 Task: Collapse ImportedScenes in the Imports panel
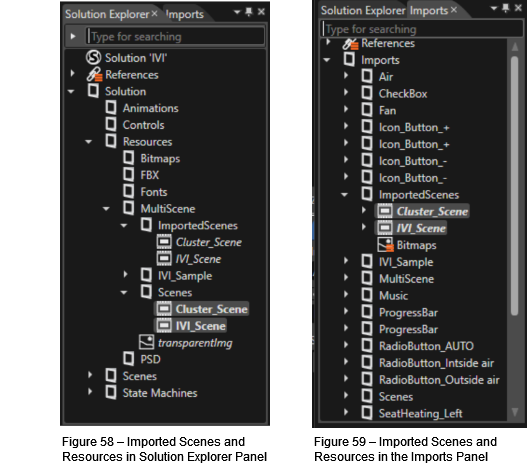[344, 195]
